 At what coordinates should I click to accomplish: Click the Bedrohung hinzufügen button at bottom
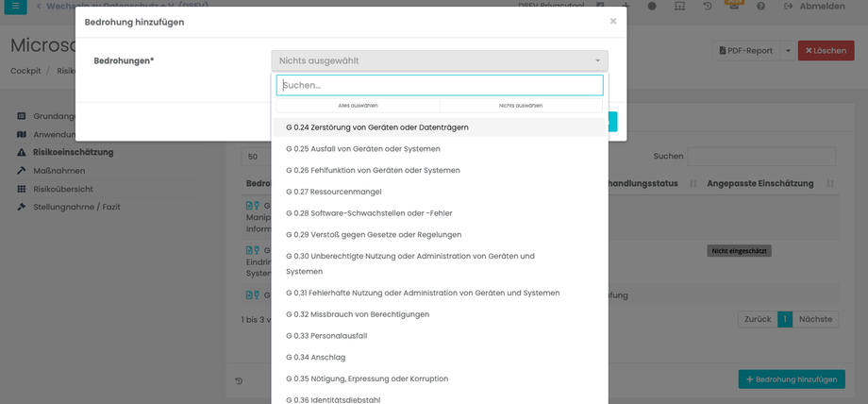[792, 379]
